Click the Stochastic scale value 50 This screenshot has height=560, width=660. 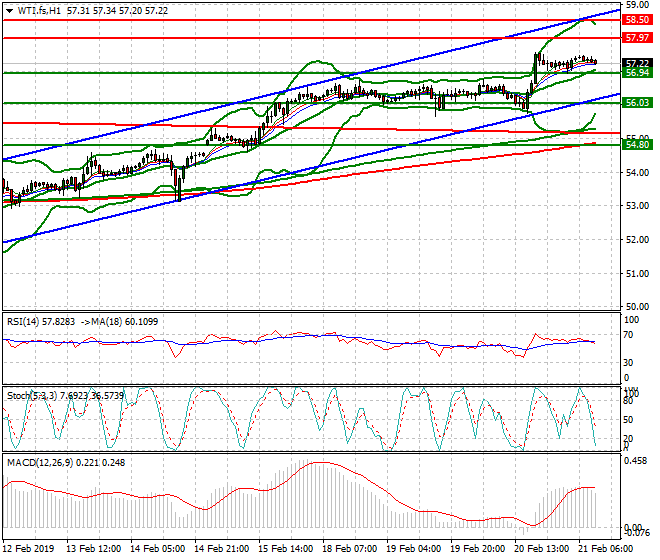point(628,420)
